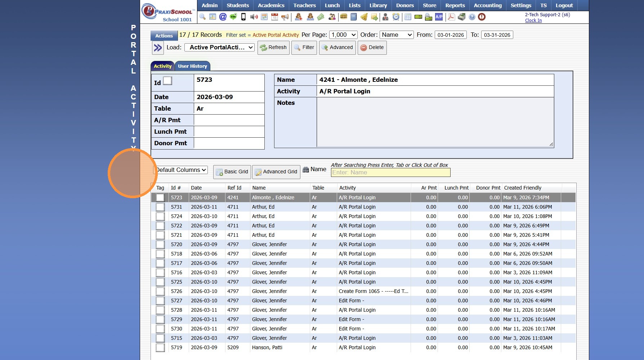Click the Clock In link

click(x=533, y=21)
